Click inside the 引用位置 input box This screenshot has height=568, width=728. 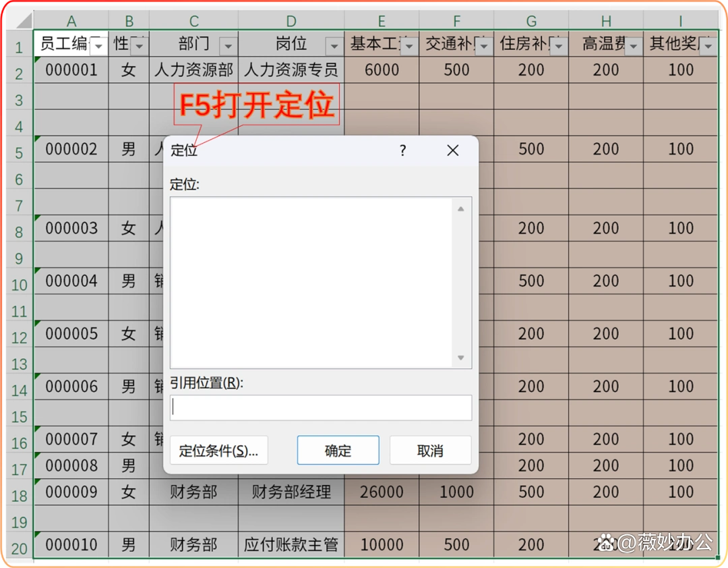320,407
